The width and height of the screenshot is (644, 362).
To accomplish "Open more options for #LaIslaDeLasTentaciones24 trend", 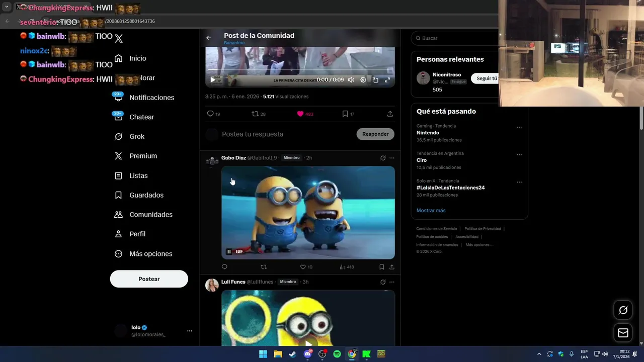I will pos(519,182).
